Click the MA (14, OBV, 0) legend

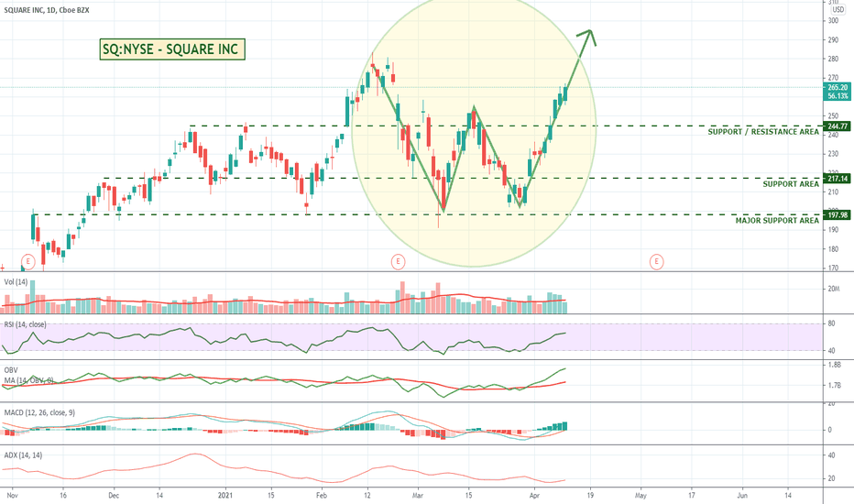point(28,379)
